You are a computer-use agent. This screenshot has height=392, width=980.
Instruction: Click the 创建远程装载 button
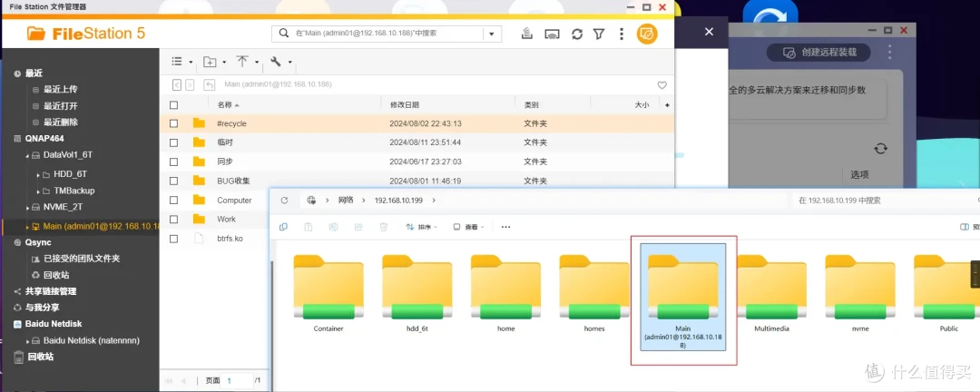click(x=818, y=53)
